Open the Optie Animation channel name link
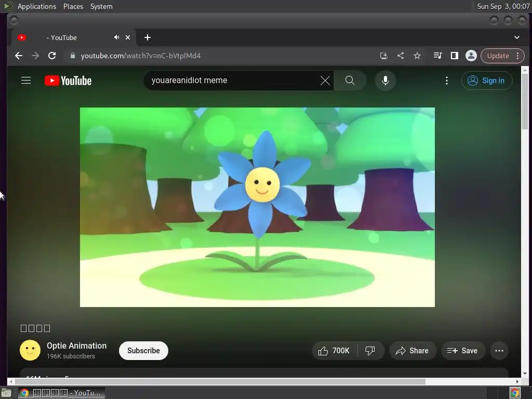Screen dimensions: 532x399 77,345
